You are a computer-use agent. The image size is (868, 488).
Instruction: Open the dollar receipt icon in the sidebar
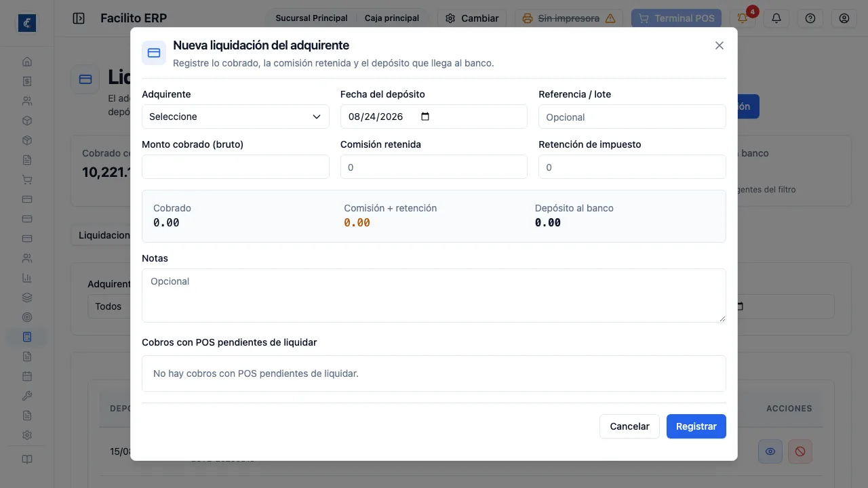coord(27,81)
